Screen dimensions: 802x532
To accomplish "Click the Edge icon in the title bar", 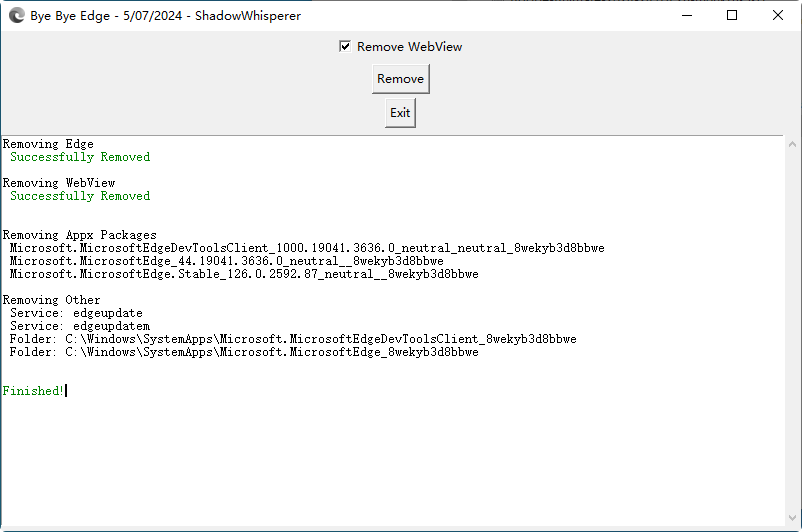I will [15, 16].
